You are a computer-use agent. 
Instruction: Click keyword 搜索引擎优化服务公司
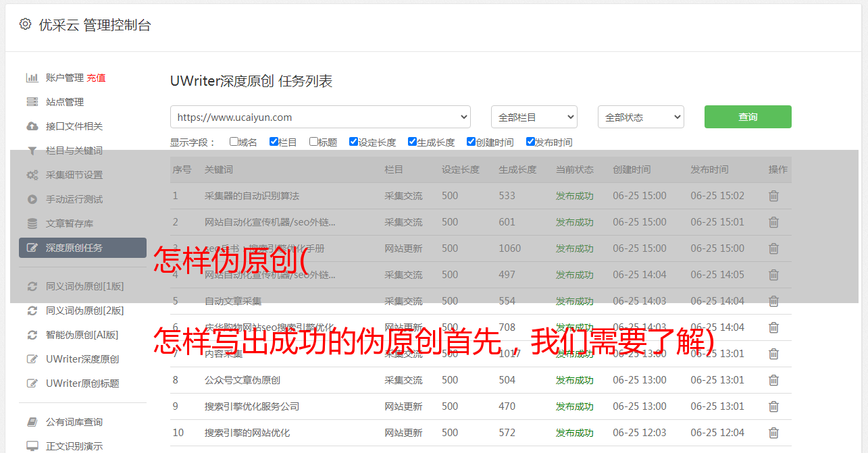coord(252,406)
